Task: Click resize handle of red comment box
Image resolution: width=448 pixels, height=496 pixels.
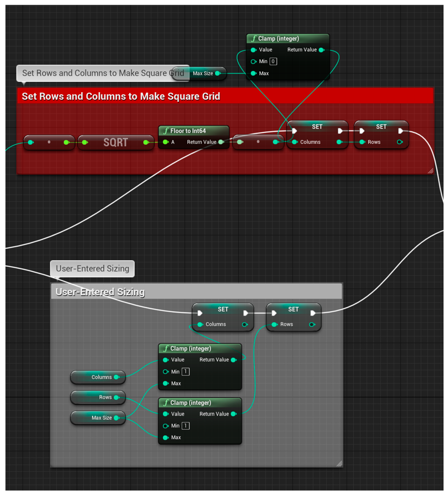Action: (x=430, y=171)
